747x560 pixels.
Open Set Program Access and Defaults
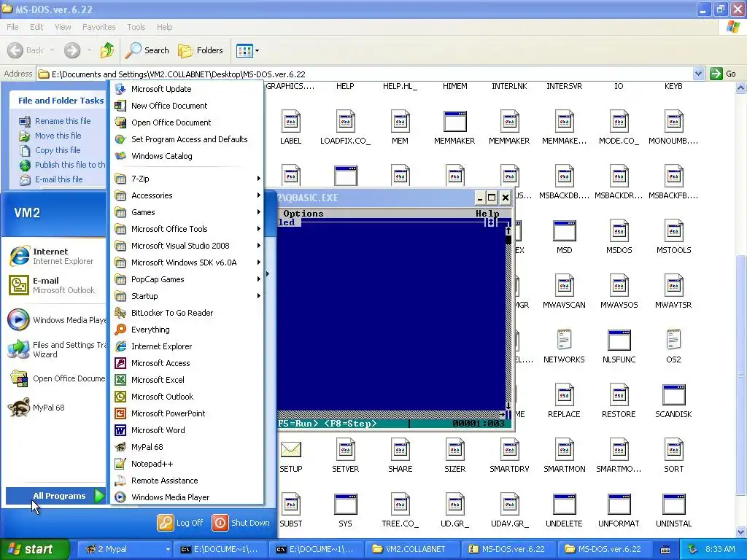pos(187,139)
